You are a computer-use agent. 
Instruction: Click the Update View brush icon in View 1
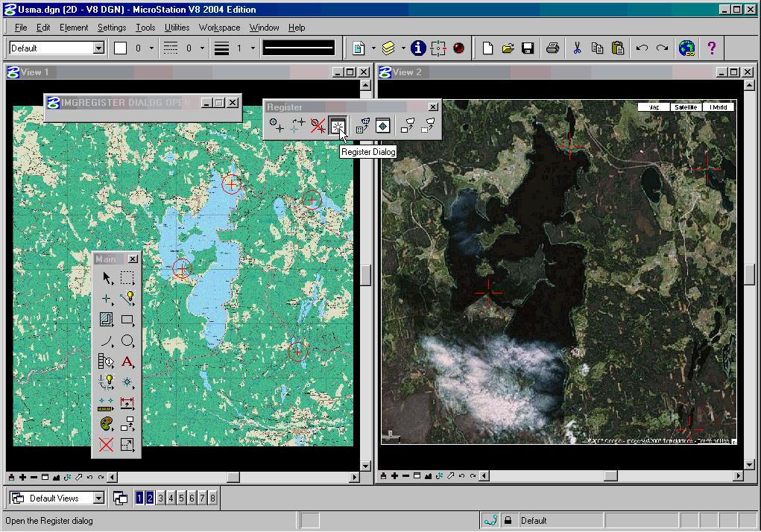pyautogui.click(x=12, y=477)
